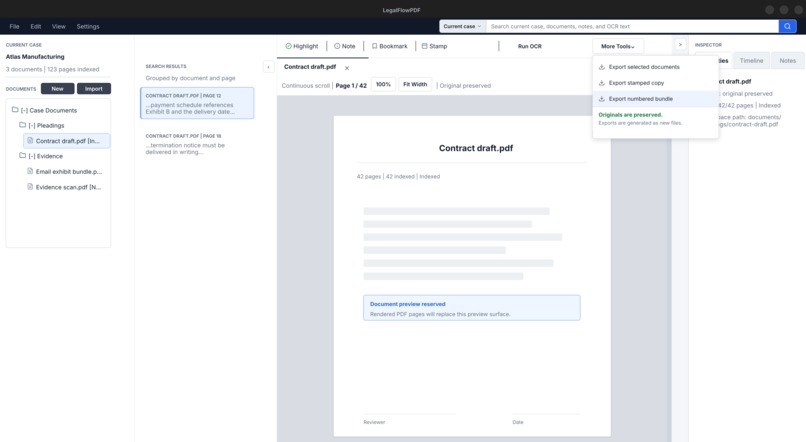Open search result for Contract Draft page 12
Screen dimensions: 806x442
click(197, 103)
